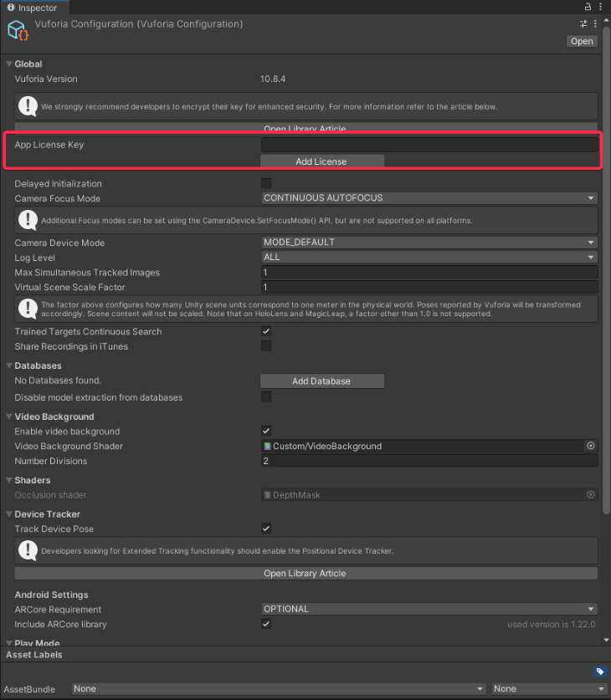
Task: Click the Max Simultaneous Tracked Images field
Action: click(x=429, y=273)
